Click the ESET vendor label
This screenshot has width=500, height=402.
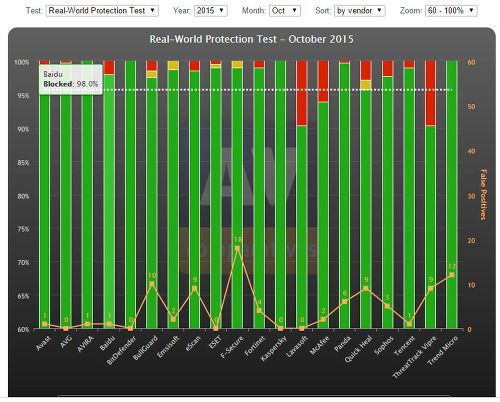coord(215,342)
